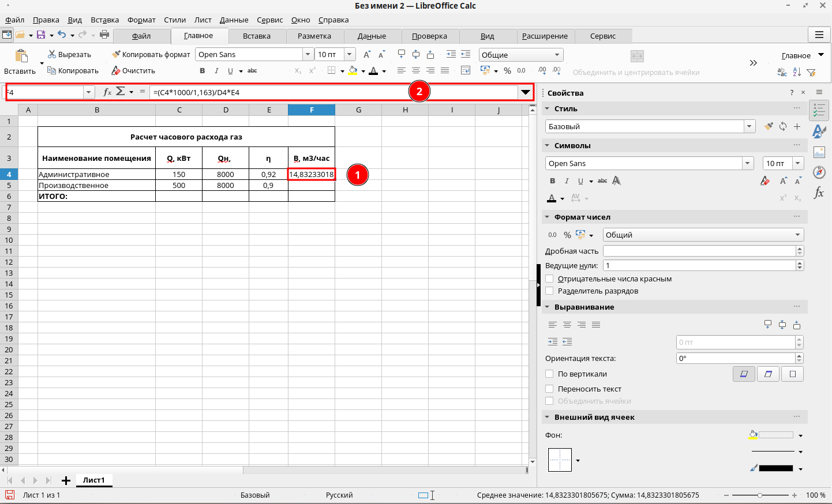832x504 pixels.
Task: Open the Open Sans font dropdown in the ribbon
Action: [308, 54]
